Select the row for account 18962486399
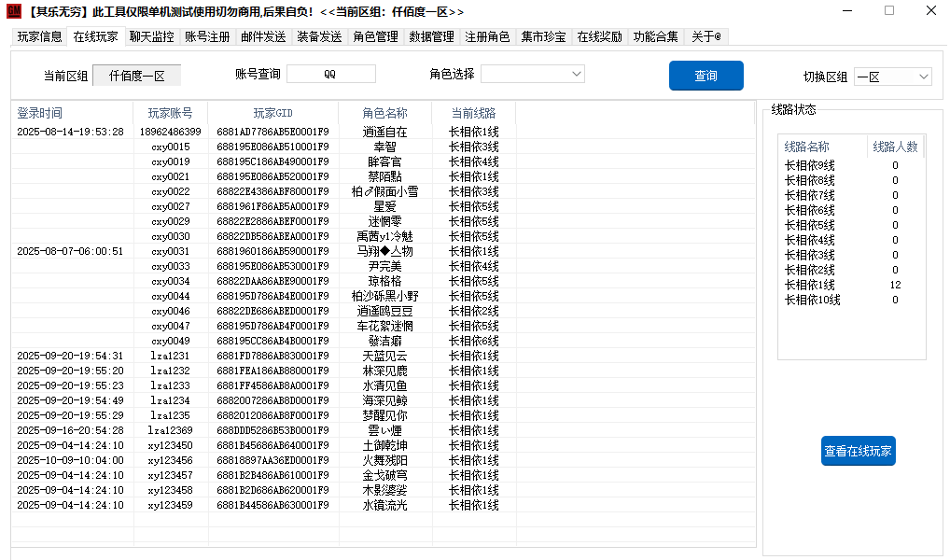 coord(170,132)
